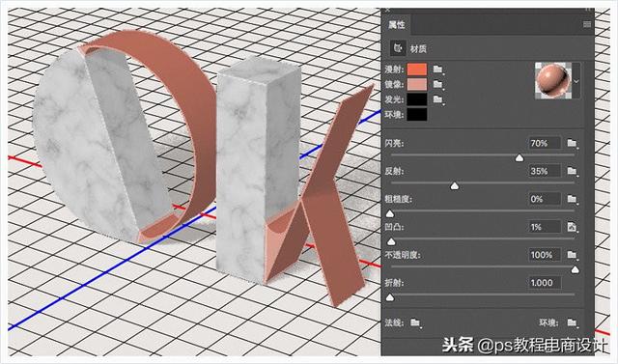Adjust the 凹凸 slider handle
Screen dimensions: 618x364
coord(391,241)
